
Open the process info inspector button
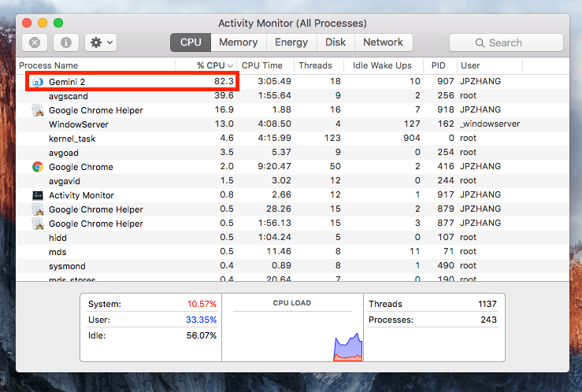pos(66,43)
